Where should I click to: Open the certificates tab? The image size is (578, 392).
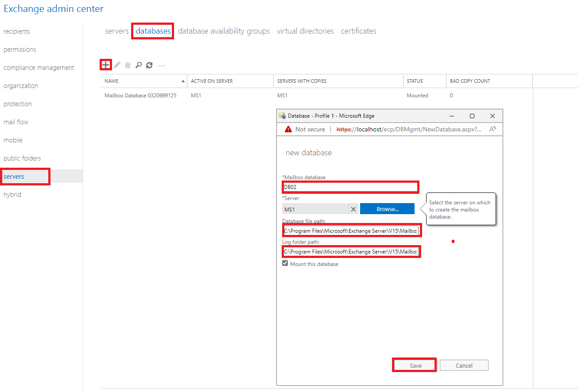tap(359, 31)
